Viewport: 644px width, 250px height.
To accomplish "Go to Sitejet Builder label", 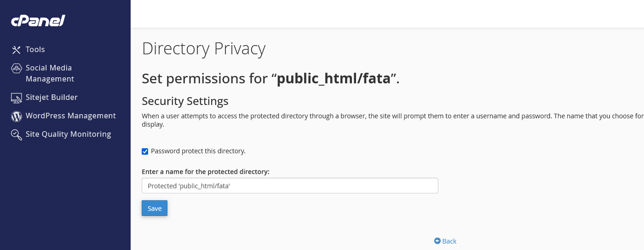I will point(52,97).
